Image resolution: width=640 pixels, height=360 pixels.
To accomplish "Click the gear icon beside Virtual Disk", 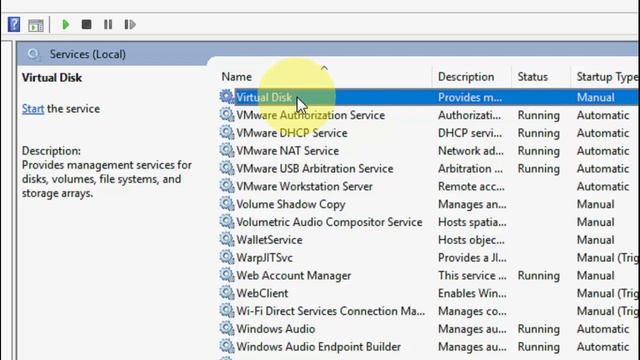I will (x=227, y=97).
